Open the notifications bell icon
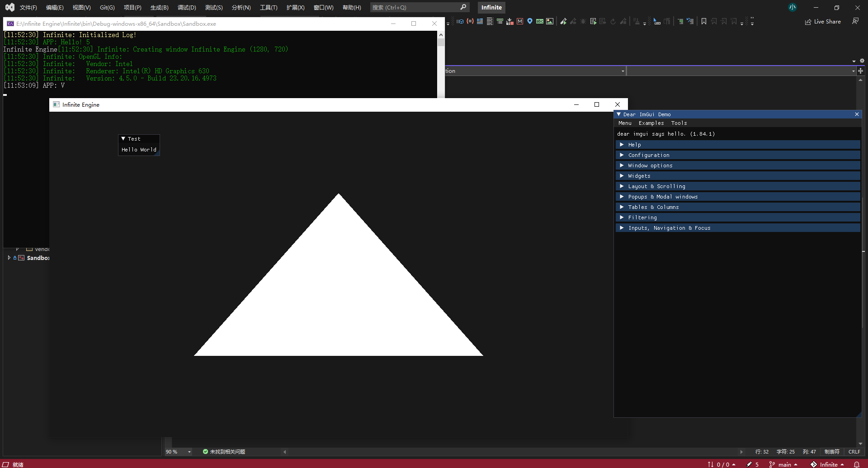Screen dimensions: 868x468 pyautogui.click(x=856, y=464)
